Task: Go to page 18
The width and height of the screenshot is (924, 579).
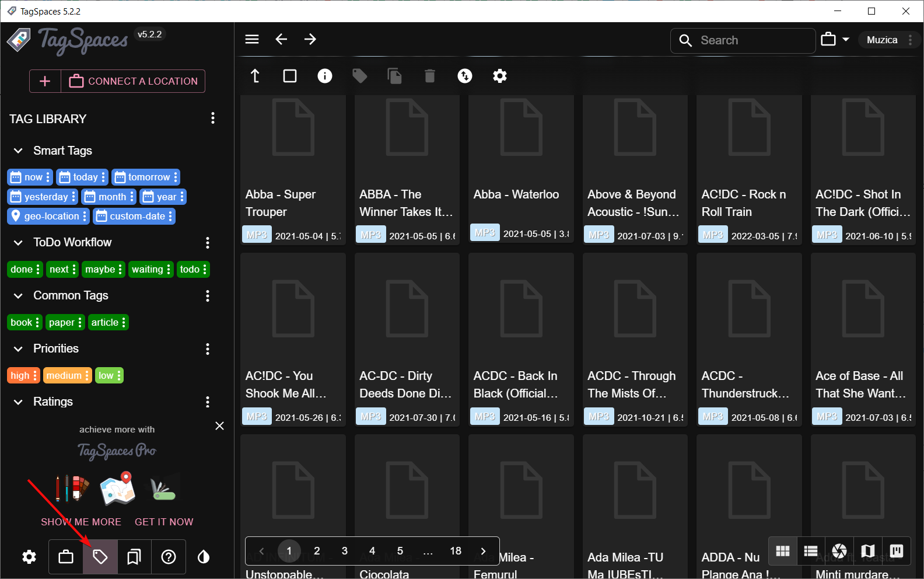Action: pyautogui.click(x=456, y=551)
